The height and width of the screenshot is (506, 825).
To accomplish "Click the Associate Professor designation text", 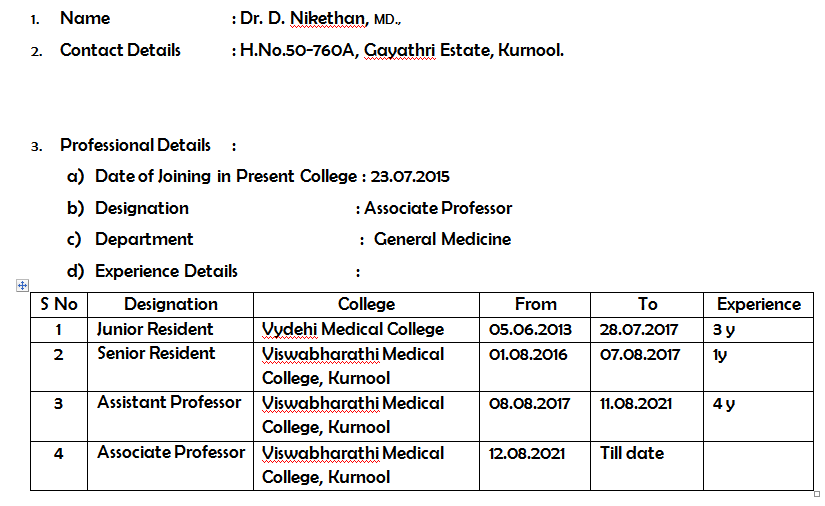I will tap(438, 208).
